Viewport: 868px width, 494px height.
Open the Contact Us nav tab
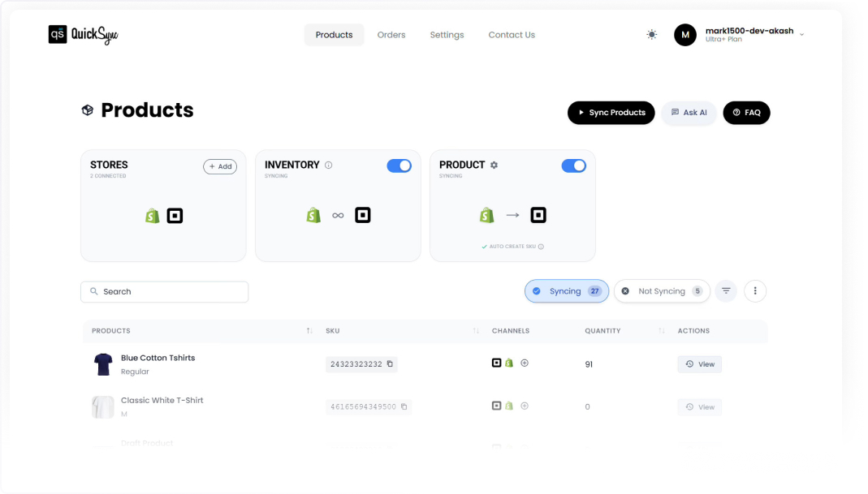pyautogui.click(x=512, y=35)
